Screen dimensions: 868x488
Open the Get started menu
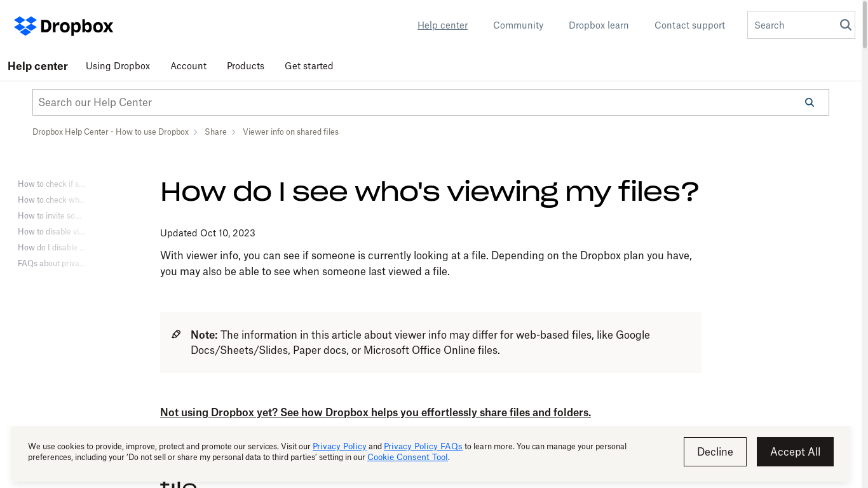tap(309, 66)
